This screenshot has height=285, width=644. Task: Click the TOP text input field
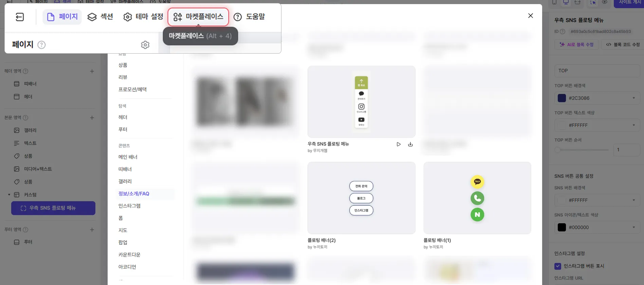pos(597,71)
